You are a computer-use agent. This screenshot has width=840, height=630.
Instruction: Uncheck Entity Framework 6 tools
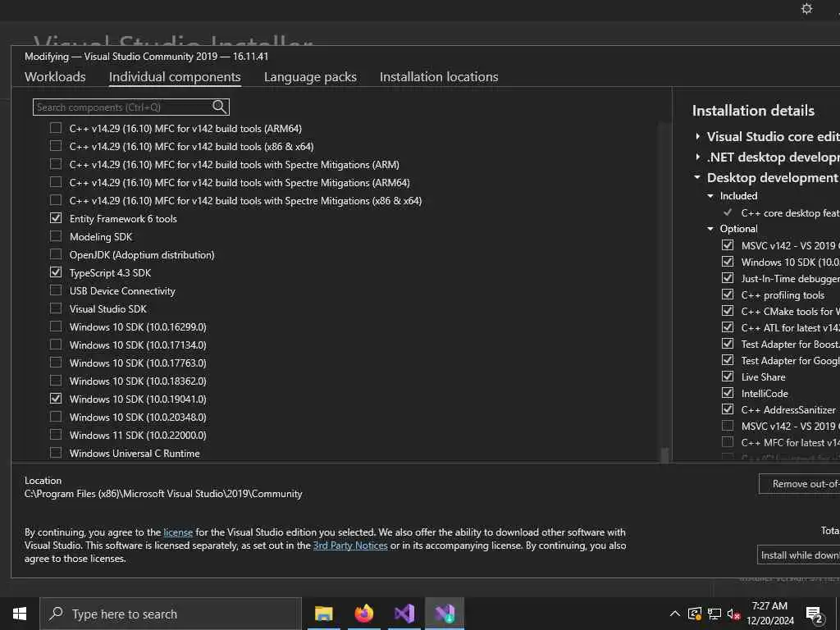click(x=56, y=218)
